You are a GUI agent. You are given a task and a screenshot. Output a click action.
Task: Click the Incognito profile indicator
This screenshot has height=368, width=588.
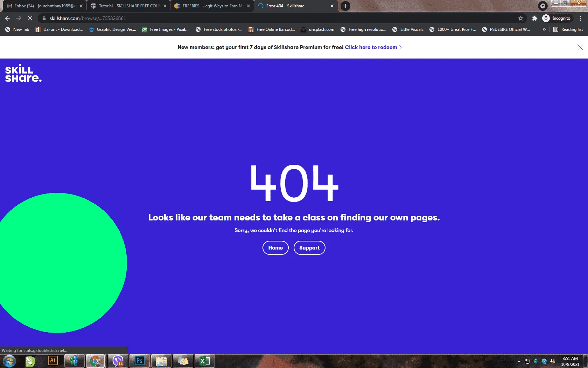click(x=556, y=18)
